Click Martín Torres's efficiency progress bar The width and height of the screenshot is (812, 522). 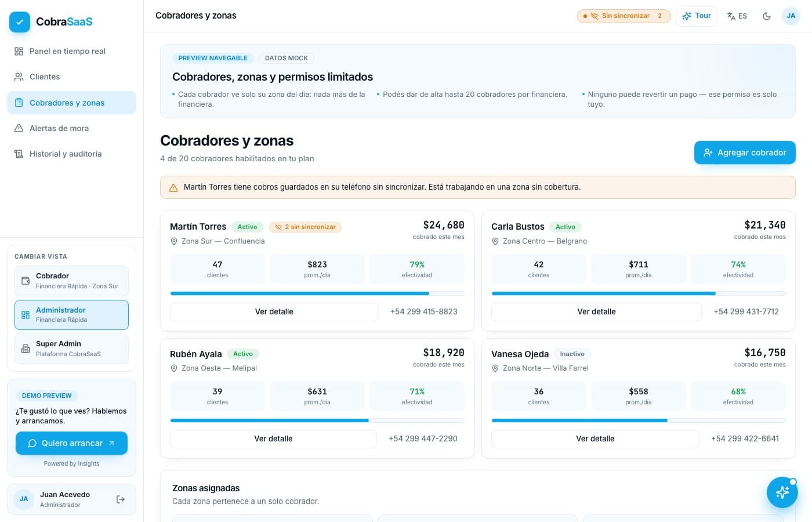click(x=317, y=293)
